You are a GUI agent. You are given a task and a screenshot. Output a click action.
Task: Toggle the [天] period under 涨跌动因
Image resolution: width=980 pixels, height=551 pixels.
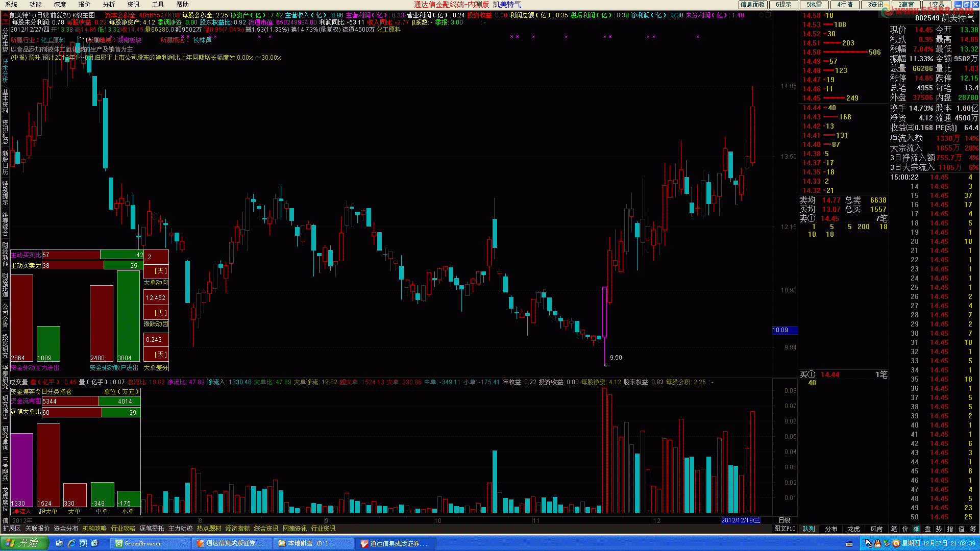[161, 313]
